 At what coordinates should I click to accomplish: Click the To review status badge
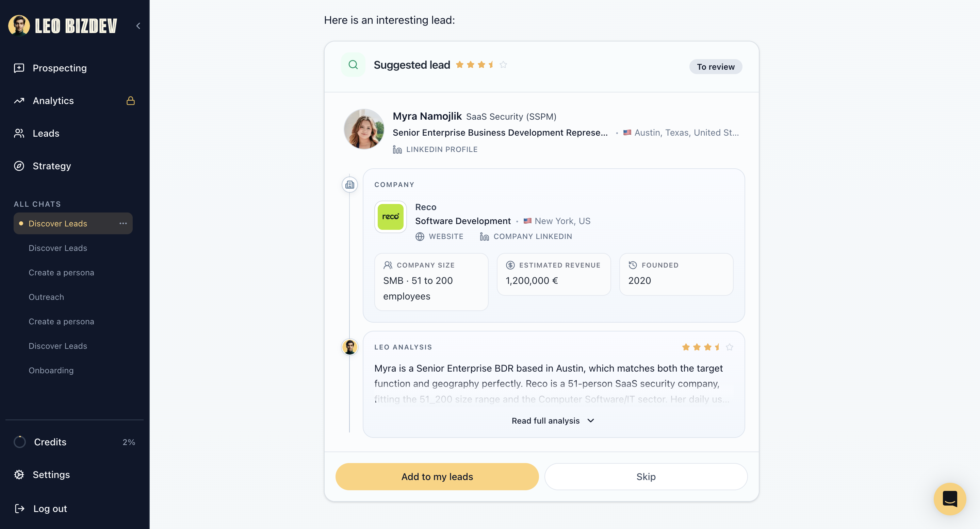(716, 67)
